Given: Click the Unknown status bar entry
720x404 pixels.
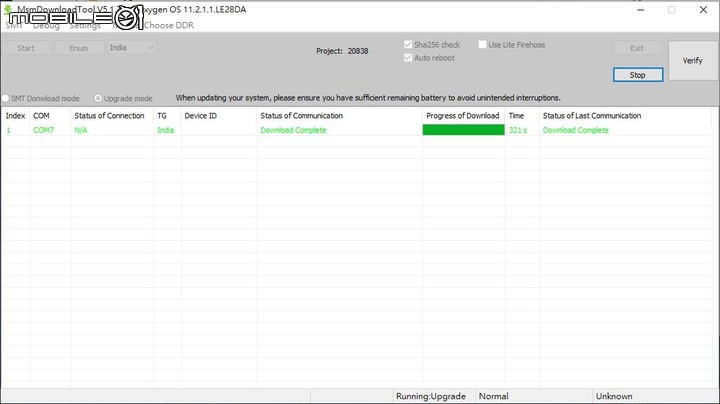Looking at the screenshot, I should click(x=614, y=396).
